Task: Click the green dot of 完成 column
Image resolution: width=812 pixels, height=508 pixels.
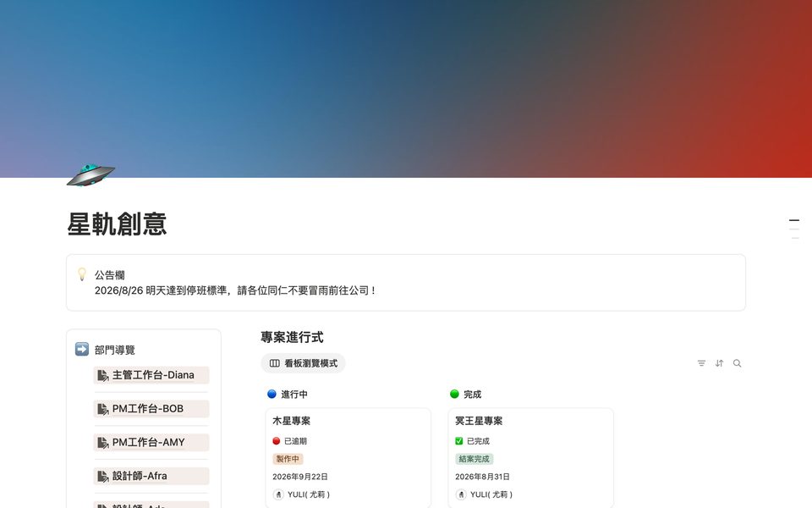Action: click(454, 394)
